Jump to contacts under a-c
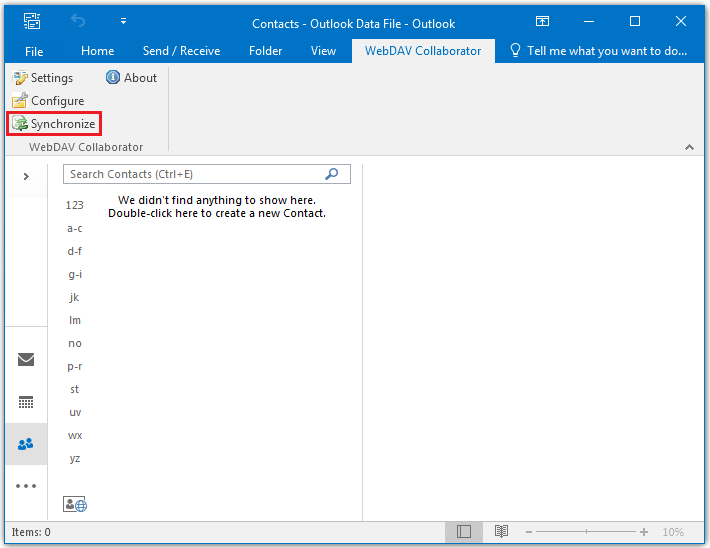This screenshot has width=710, height=548. point(74,228)
